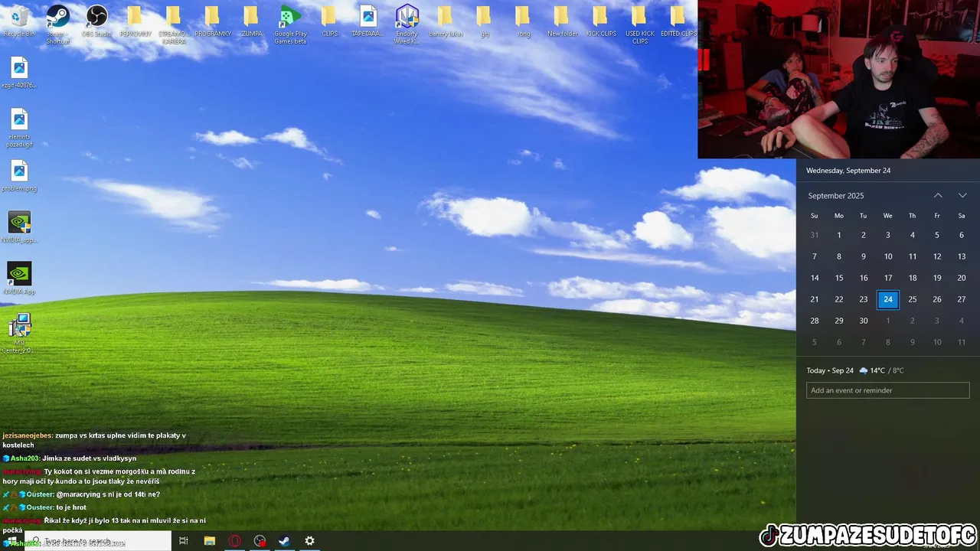Viewport: 980px width, 551px height.
Task: Open OBS recording app in taskbar
Action: point(260,541)
